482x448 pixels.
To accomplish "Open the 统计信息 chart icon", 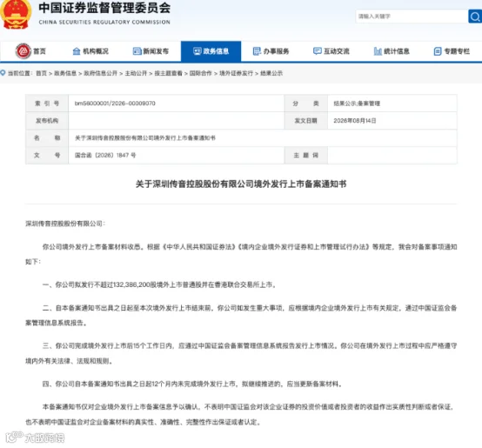I will (378, 51).
